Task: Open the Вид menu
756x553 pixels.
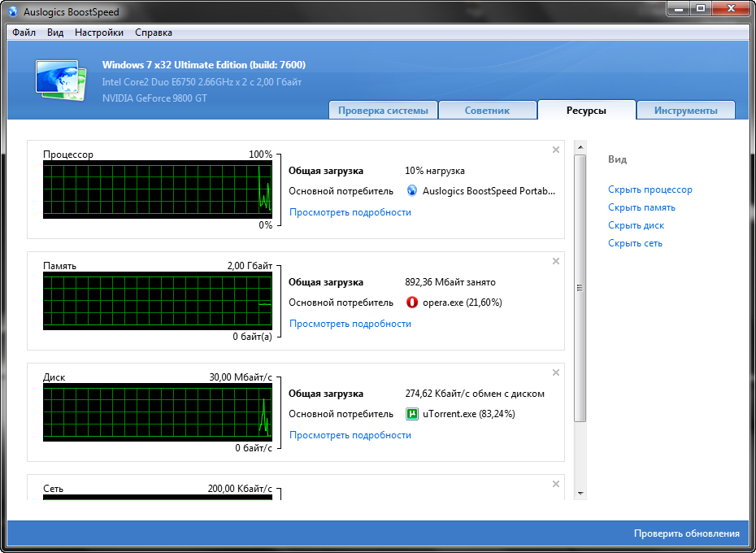Action: click(55, 33)
